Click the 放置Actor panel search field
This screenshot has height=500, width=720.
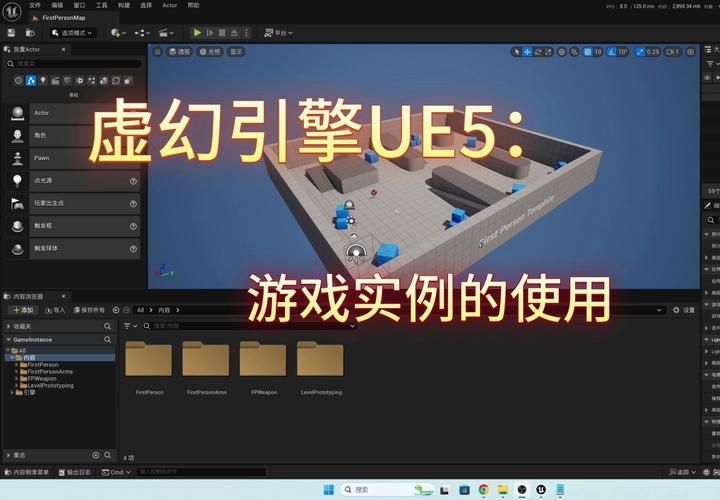point(73,63)
